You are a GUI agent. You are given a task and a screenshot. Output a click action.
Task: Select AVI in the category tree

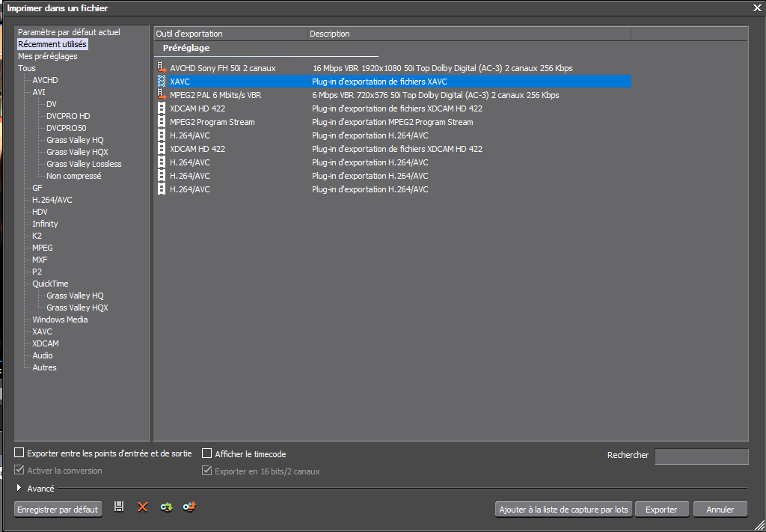click(x=39, y=92)
